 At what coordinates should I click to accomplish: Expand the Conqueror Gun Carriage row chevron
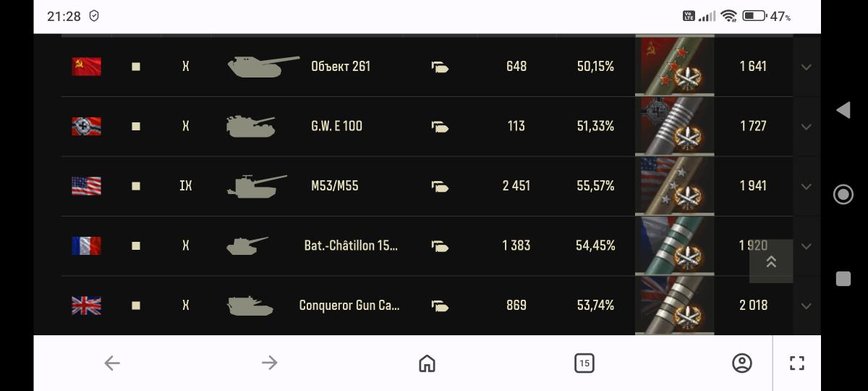(x=806, y=306)
